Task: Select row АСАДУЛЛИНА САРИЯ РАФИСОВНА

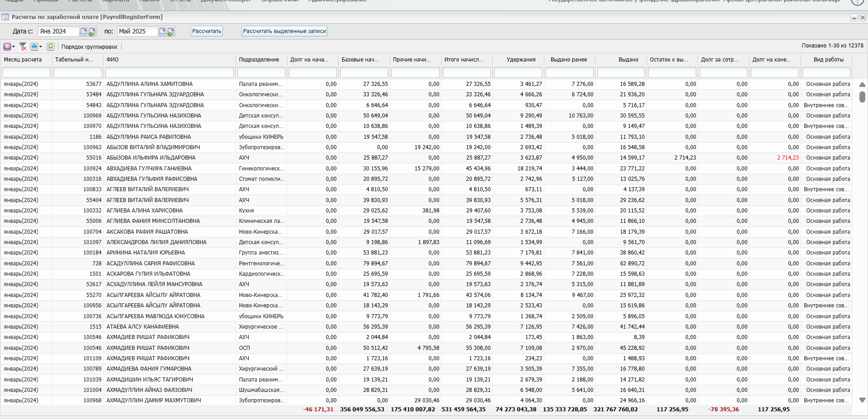Action: 426,264
